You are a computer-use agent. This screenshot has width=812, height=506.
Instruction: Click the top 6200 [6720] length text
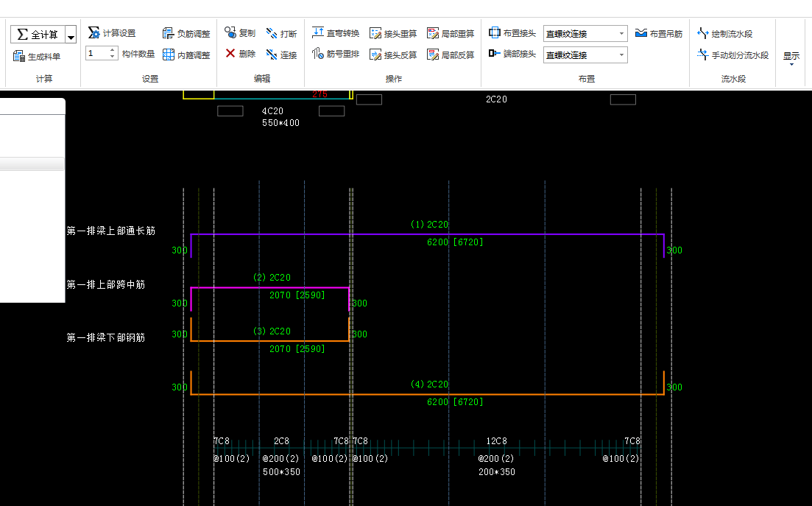(455, 242)
